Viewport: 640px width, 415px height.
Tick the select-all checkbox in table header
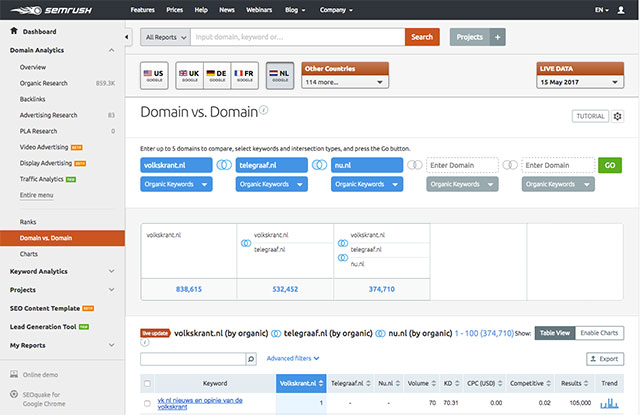147,383
